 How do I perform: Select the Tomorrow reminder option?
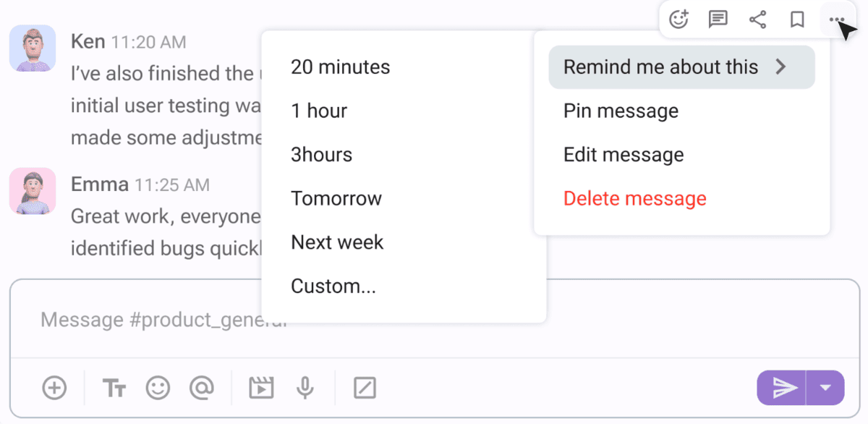[336, 198]
